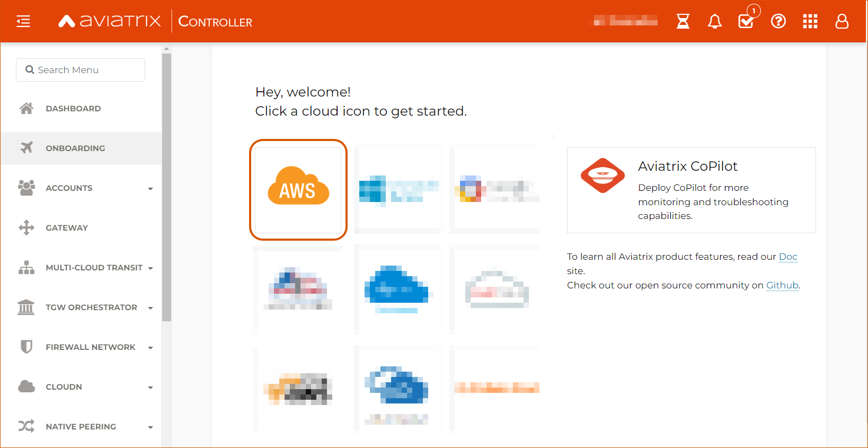868x448 pixels.
Task: Expand the Multi-Cloud Transit menu arrow
Action: [150, 268]
